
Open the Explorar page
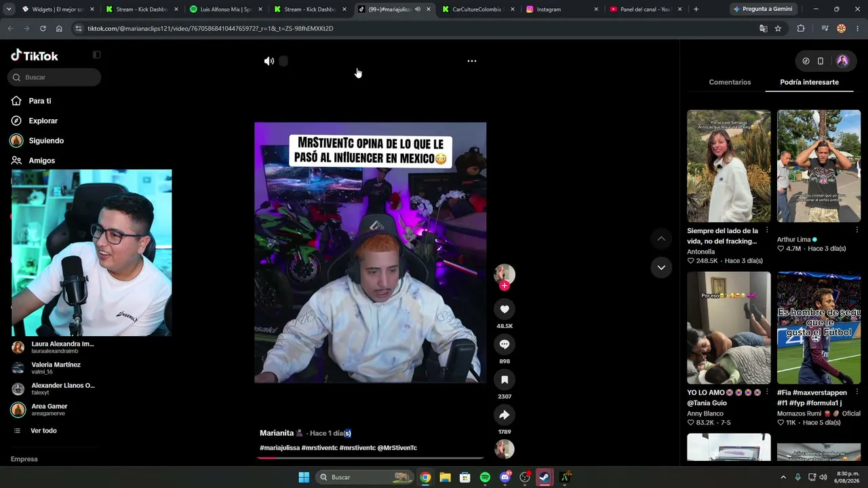point(43,121)
